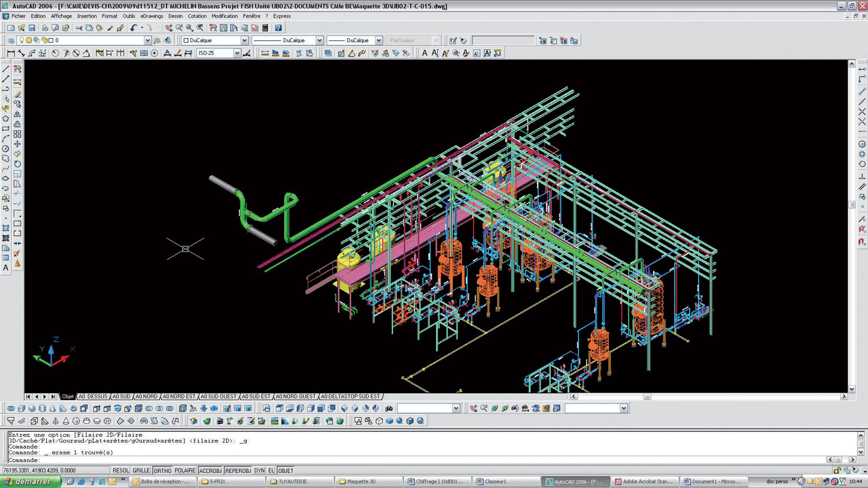Image resolution: width=868 pixels, height=488 pixels.
Task: Toggle ORTHO mode in status bar
Action: click(x=162, y=471)
